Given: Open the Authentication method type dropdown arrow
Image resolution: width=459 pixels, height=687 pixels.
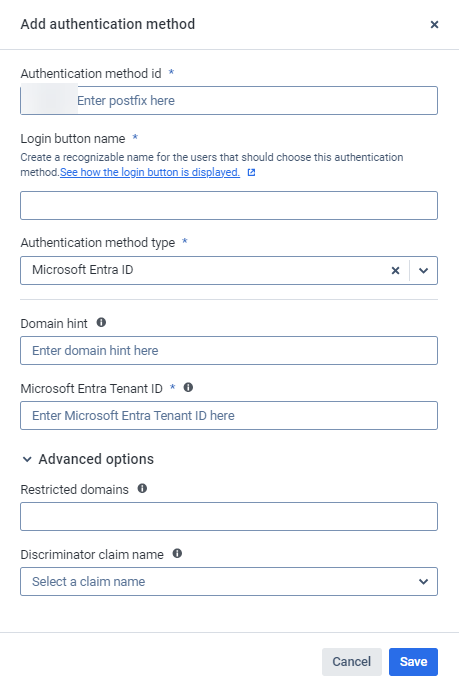Looking at the screenshot, I should (x=423, y=270).
